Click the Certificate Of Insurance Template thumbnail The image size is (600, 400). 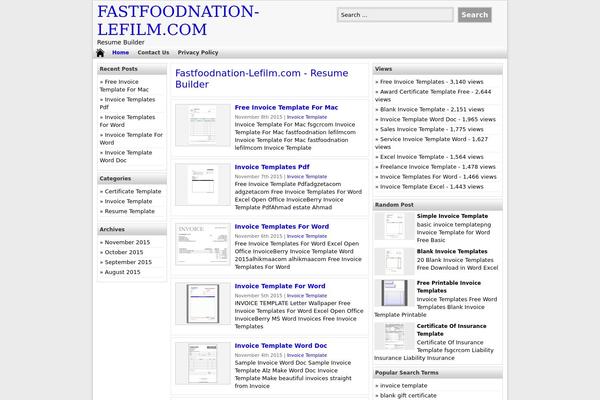tap(395, 336)
